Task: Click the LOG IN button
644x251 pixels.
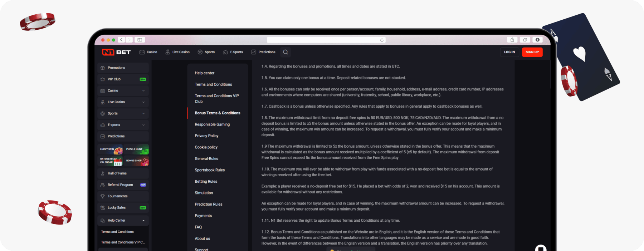Action: point(509,52)
